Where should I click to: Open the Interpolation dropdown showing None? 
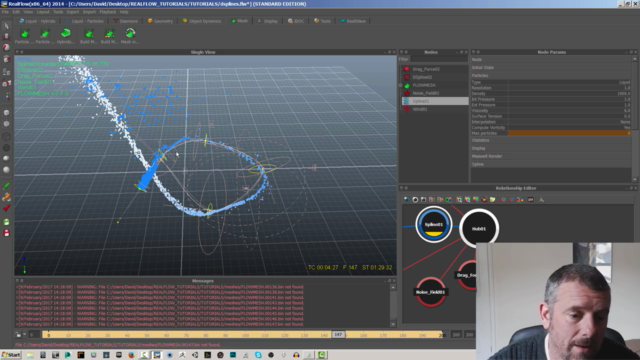(x=569, y=122)
